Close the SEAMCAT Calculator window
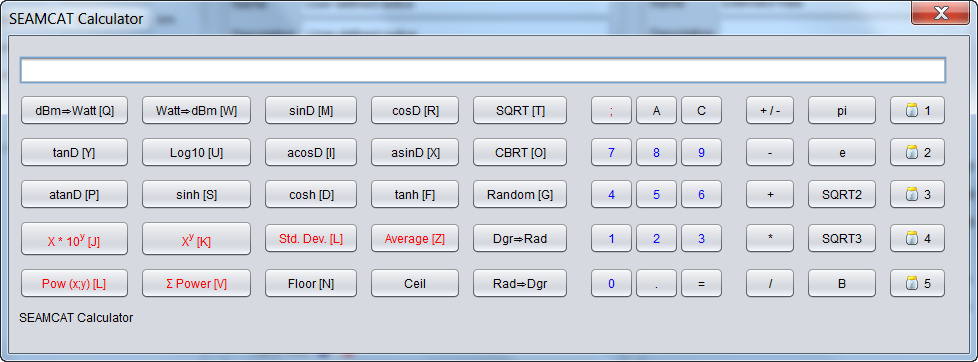978x362 pixels. 940,12
